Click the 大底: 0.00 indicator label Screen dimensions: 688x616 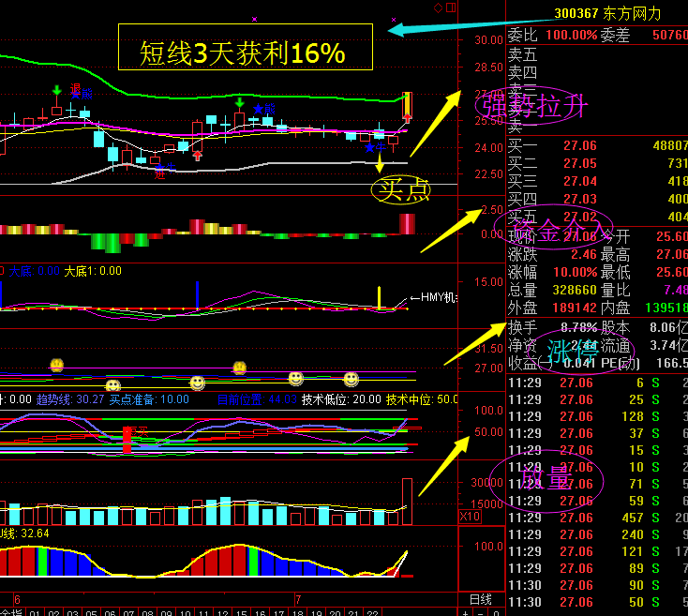(35, 271)
